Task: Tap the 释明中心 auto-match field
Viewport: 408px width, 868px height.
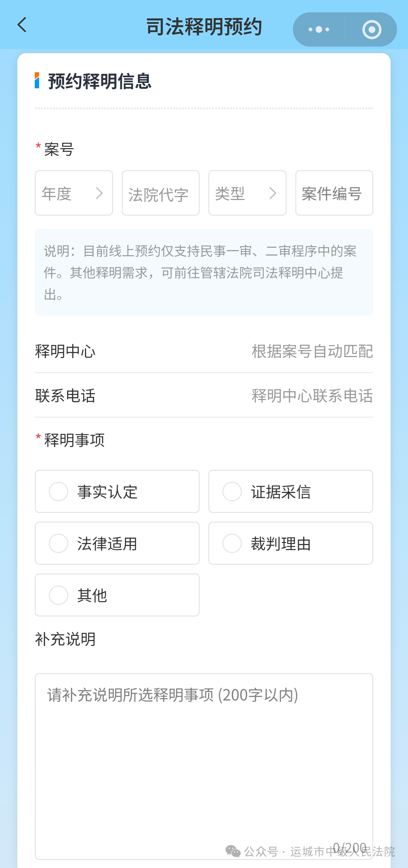Action: 312,351
